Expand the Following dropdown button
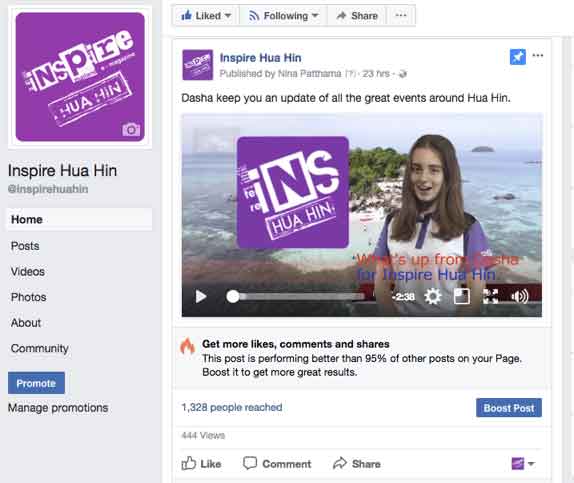574x483 pixels. [283, 15]
